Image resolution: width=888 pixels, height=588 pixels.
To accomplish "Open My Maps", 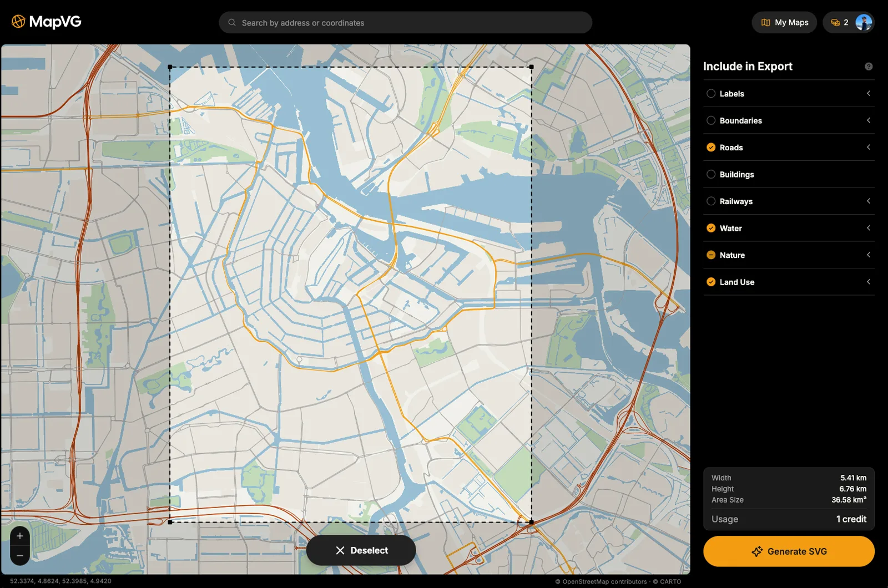I will pyautogui.click(x=784, y=23).
